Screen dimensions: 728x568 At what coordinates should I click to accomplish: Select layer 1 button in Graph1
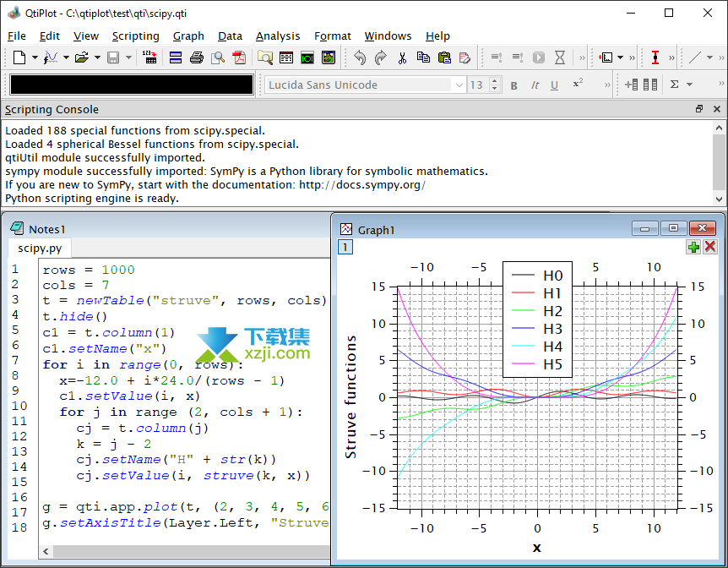tap(345, 247)
